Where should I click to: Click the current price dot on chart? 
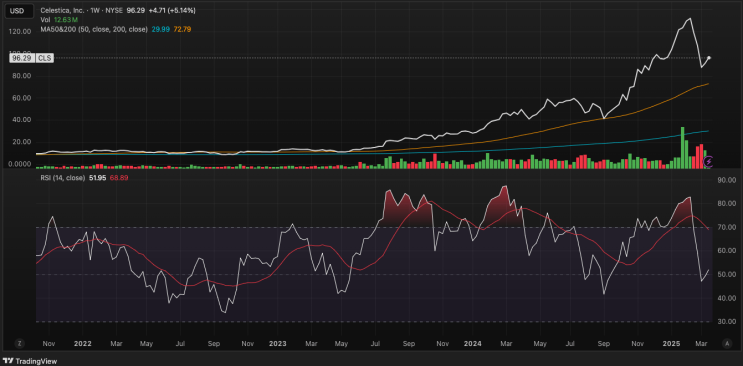pyautogui.click(x=709, y=58)
